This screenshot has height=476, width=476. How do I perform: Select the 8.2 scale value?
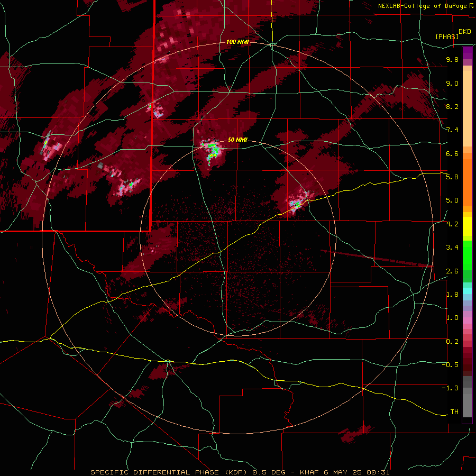click(452, 106)
